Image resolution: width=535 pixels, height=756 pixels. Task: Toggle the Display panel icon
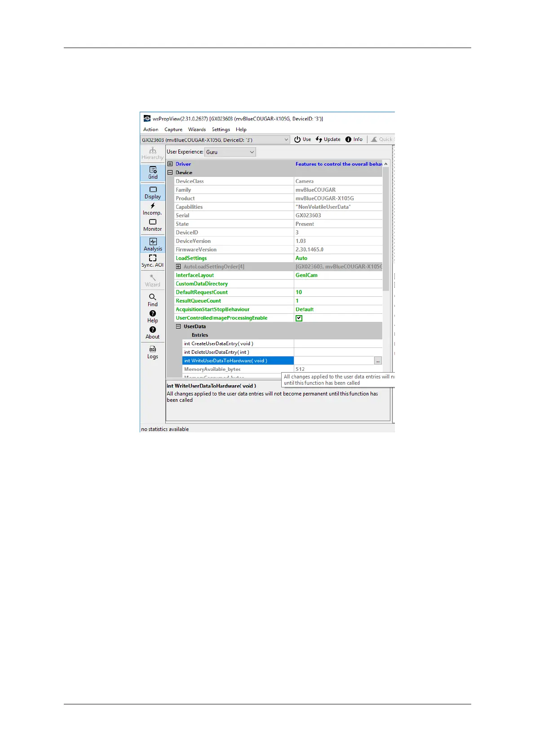153,193
